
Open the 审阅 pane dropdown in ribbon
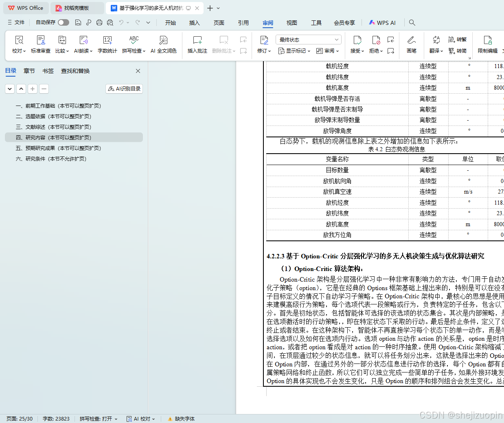tap(328, 51)
